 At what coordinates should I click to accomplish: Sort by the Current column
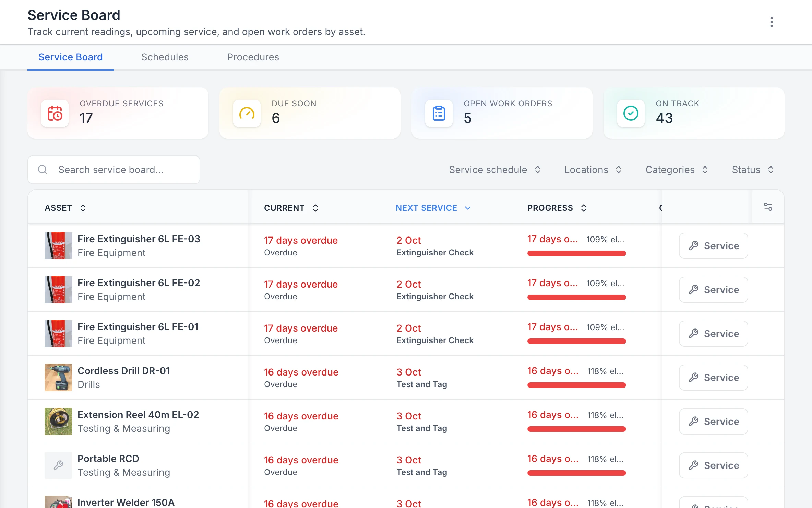291,208
